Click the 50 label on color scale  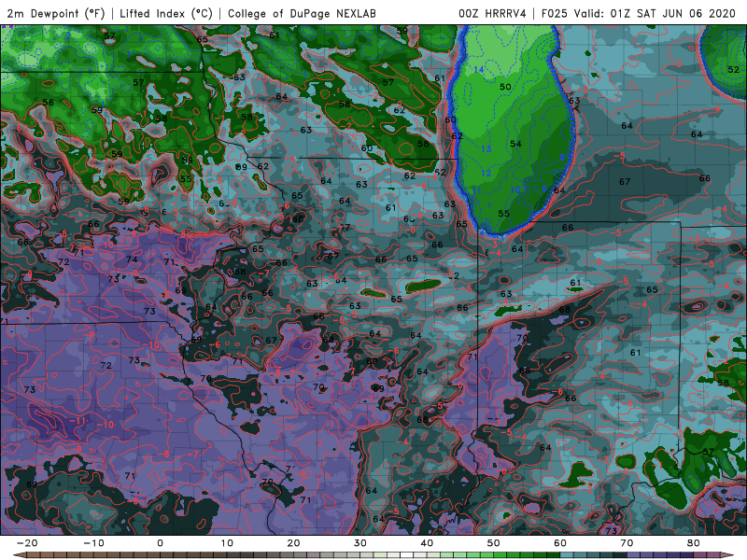(494, 543)
